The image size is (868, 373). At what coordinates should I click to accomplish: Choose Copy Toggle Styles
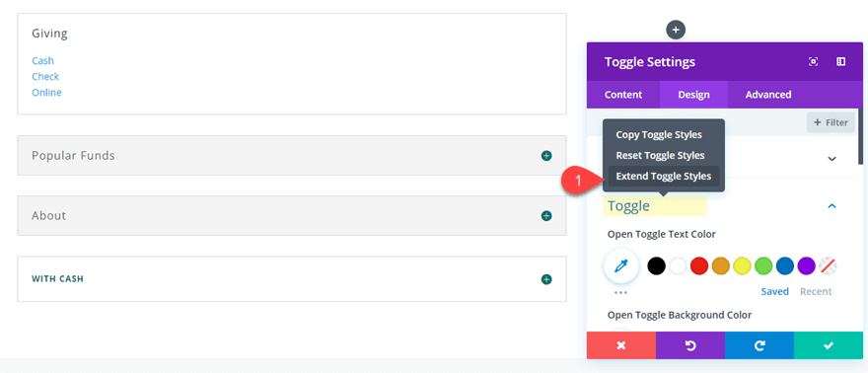pyautogui.click(x=659, y=134)
